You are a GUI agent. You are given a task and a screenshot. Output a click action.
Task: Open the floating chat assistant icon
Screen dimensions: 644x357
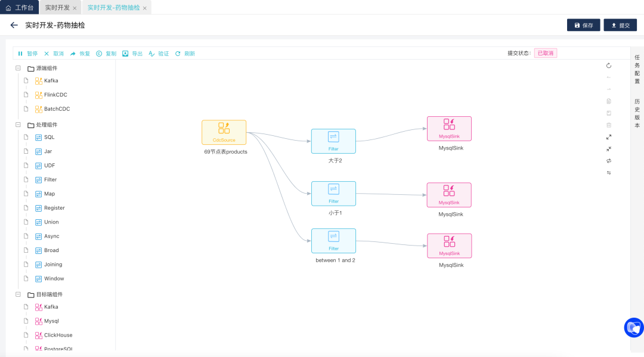pyautogui.click(x=633, y=327)
